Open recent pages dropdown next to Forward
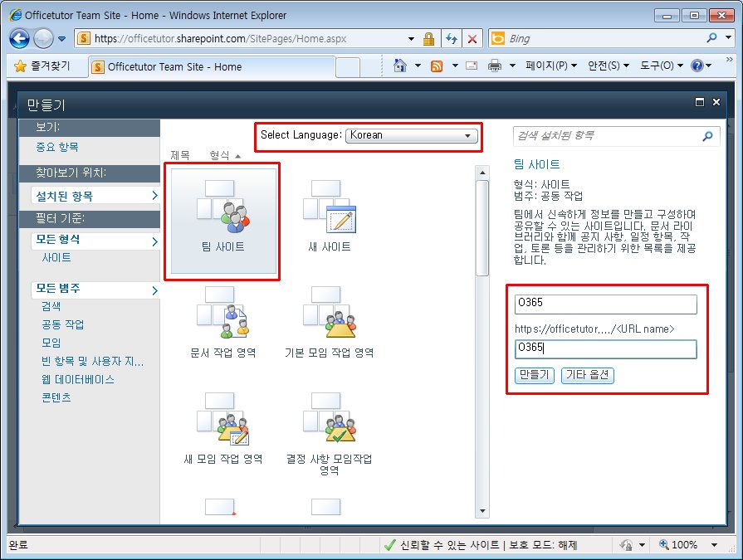Image resolution: width=743 pixels, height=560 pixels. tap(62, 39)
